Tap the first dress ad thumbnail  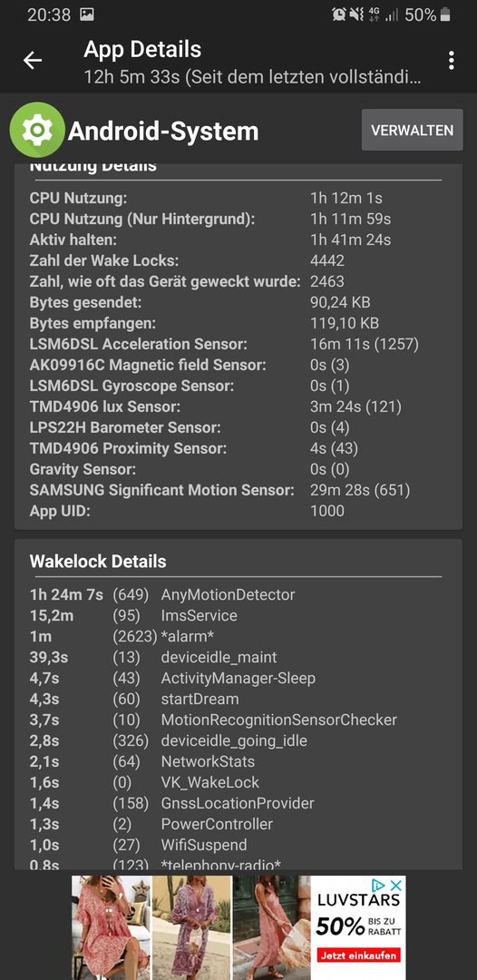coord(112,927)
